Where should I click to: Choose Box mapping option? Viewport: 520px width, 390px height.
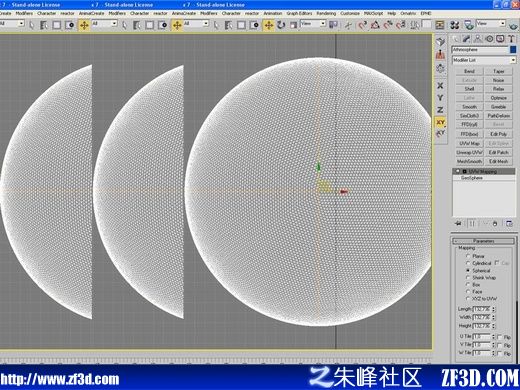point(468,285)
